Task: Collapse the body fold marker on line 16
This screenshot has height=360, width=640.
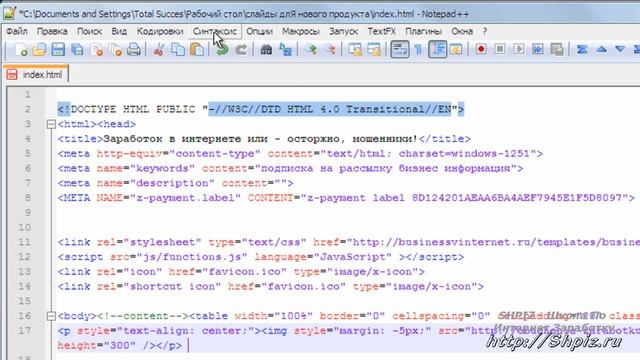Action: coord(51,316)
